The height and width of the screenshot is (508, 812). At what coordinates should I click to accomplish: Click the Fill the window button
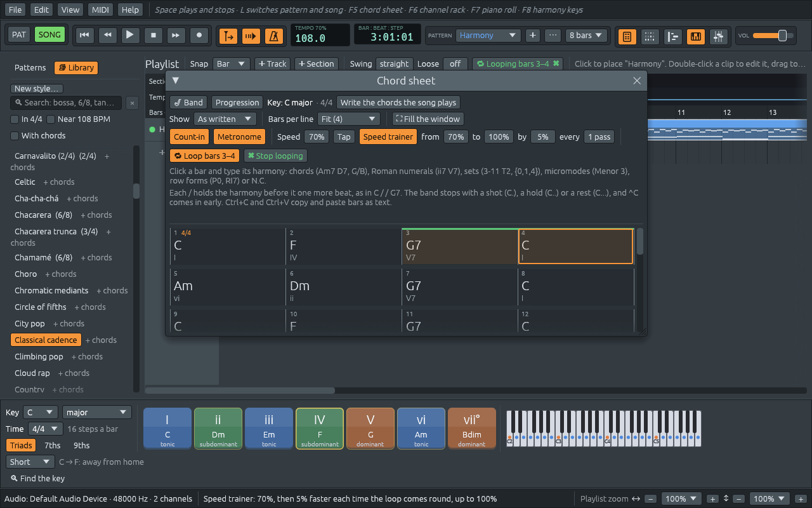[x=428, y=119]
